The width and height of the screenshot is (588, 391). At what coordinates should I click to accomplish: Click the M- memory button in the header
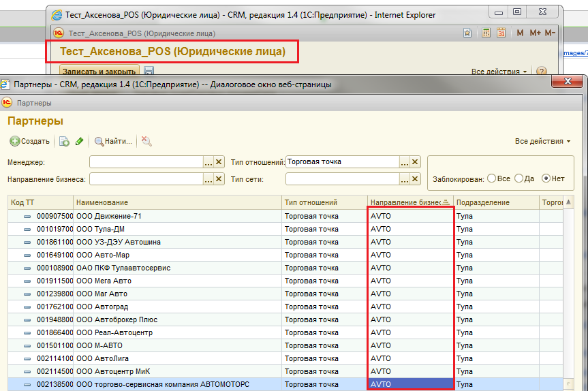[x=550, y=33]
